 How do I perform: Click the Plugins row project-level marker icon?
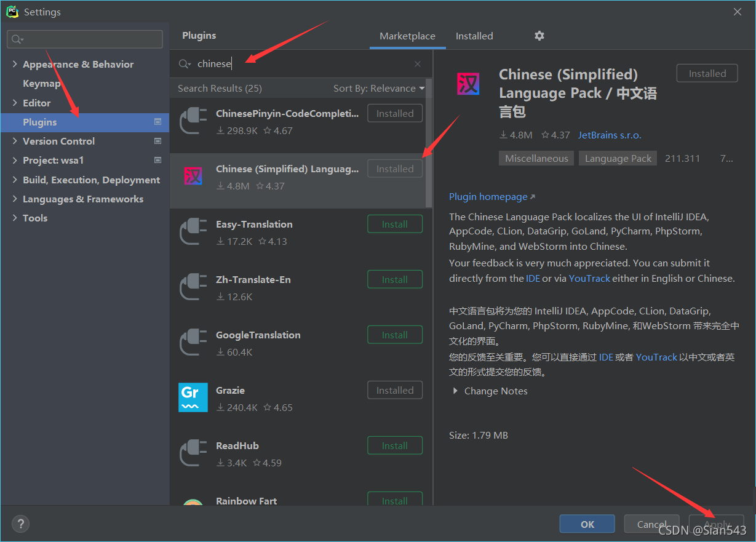click(157, 122)
